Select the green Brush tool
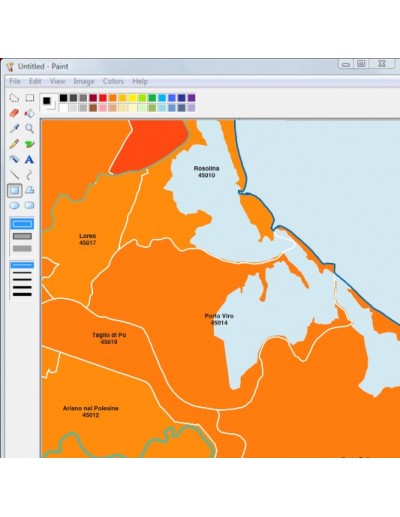The image size is (400, 517). click(30, 144)
